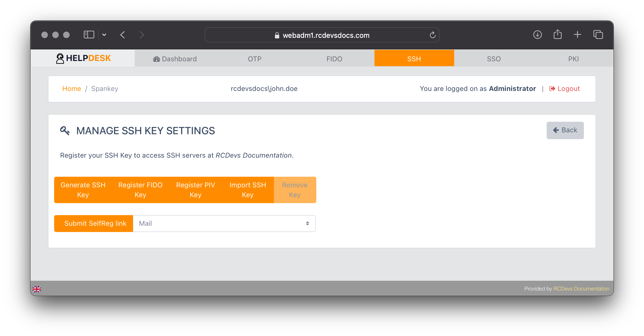The image size is (644, 336).
Task: Click the Helpdesk logo
Action: tap(83, 58)
